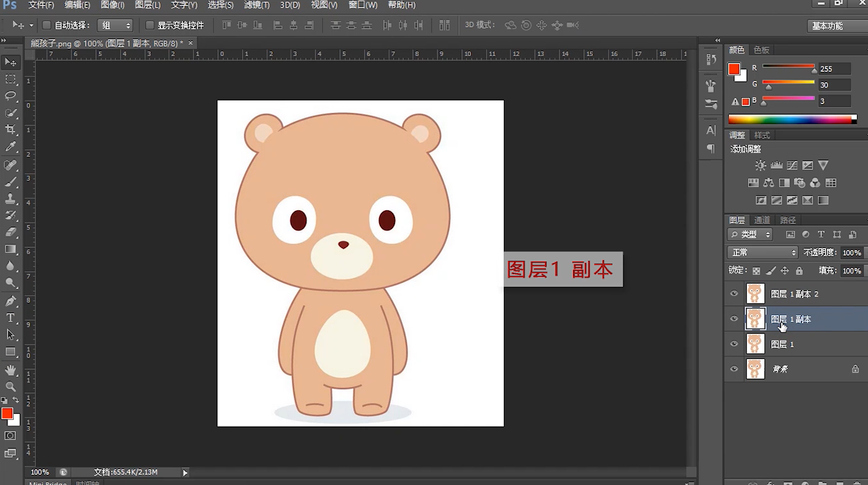The width and height of the screenshot is (868, 485).
Task: Select the Path Selection tool
Action: coord(11,335)
